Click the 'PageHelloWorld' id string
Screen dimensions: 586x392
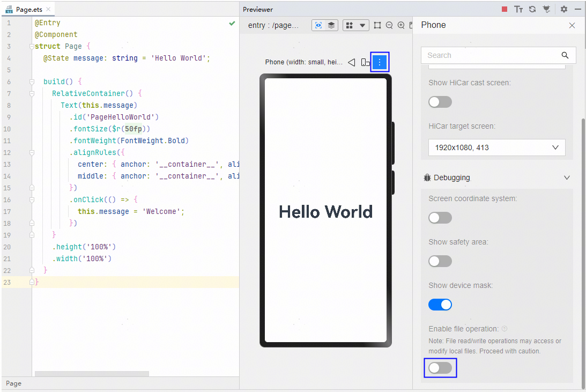click(120, 117)
